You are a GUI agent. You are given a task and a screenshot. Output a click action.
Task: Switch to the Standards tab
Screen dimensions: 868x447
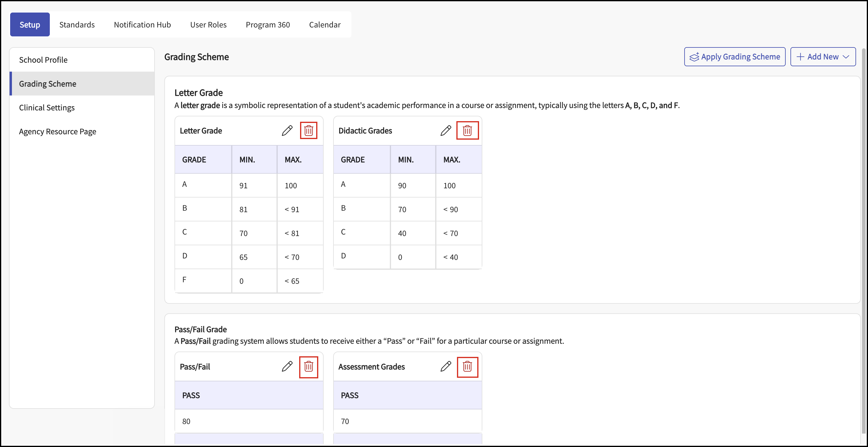tap(77, 24)
